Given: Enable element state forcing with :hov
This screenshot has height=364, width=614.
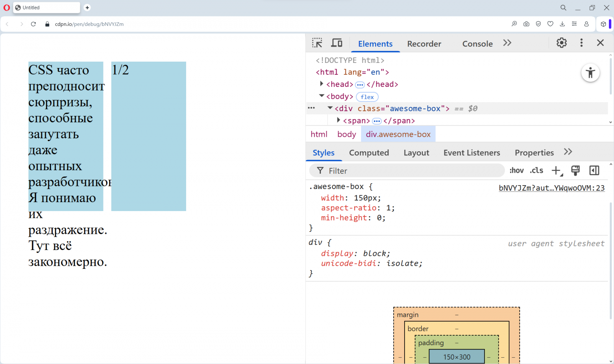Looking at the screenshot, I should coord(516,170).
